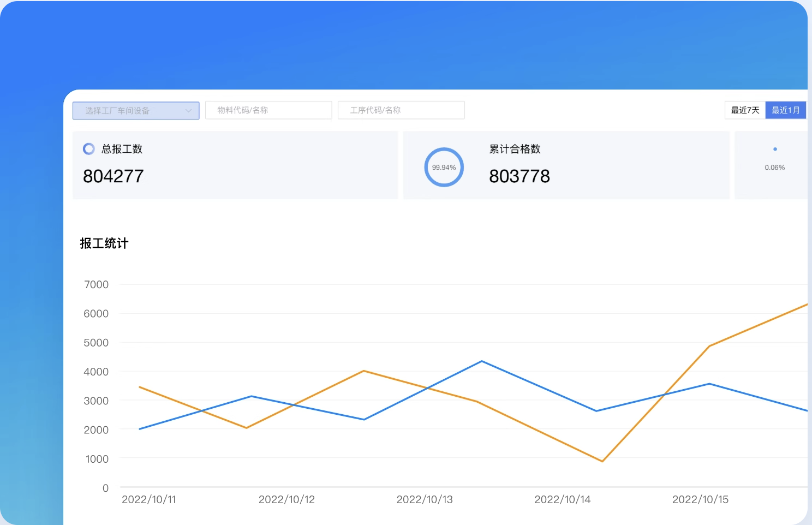Click the blue line's peak near 2022/10/13
This screenshot has width=812, height=525.
(482, 361)
